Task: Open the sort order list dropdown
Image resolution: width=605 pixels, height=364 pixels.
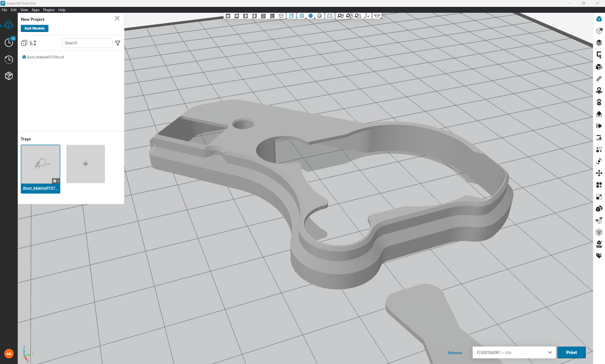Action: pyautogui.click(x=33, y=43)
